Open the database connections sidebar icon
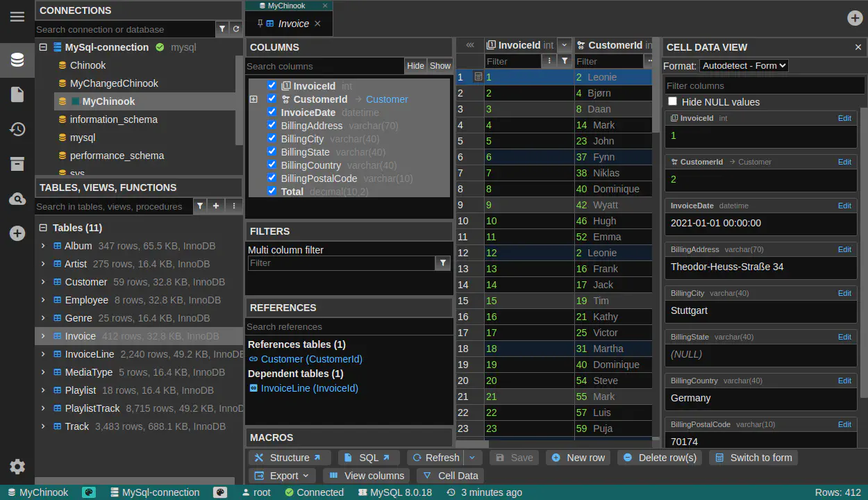 (17, 60)
